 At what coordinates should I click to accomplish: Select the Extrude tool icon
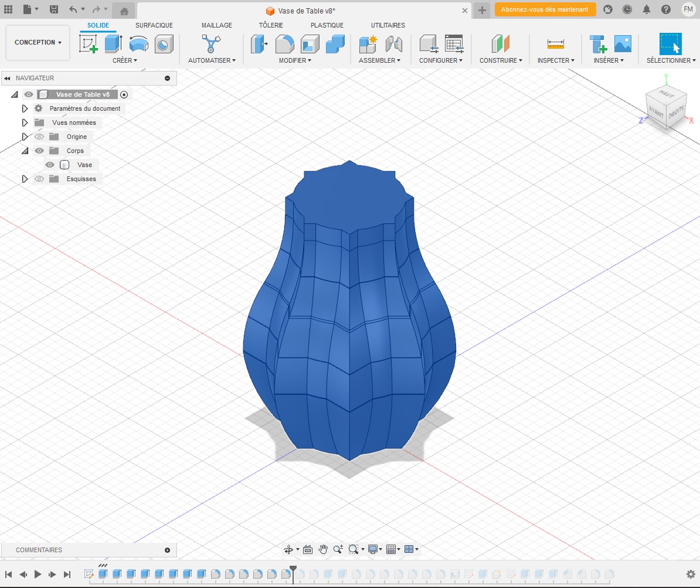click(113, 44)
